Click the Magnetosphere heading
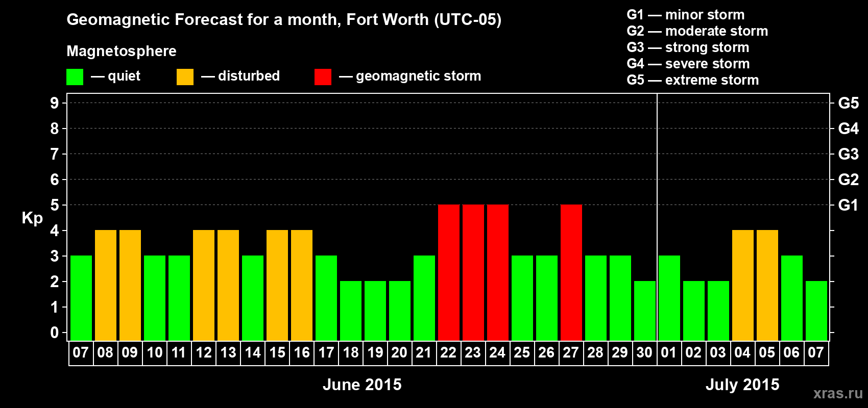Viewport: 868px width, 408px height. click(x=122, y=51)
